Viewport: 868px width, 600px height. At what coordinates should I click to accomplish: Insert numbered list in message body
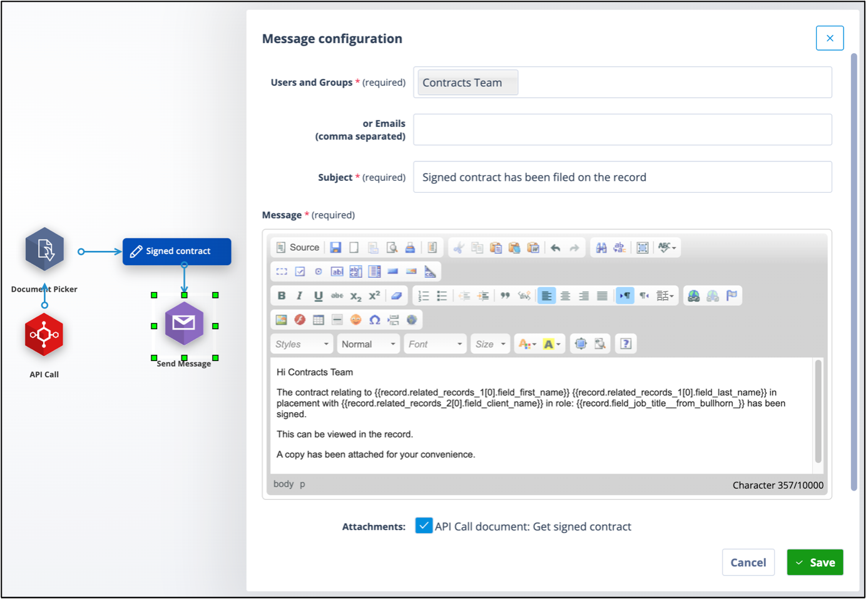tap(424, 296)
